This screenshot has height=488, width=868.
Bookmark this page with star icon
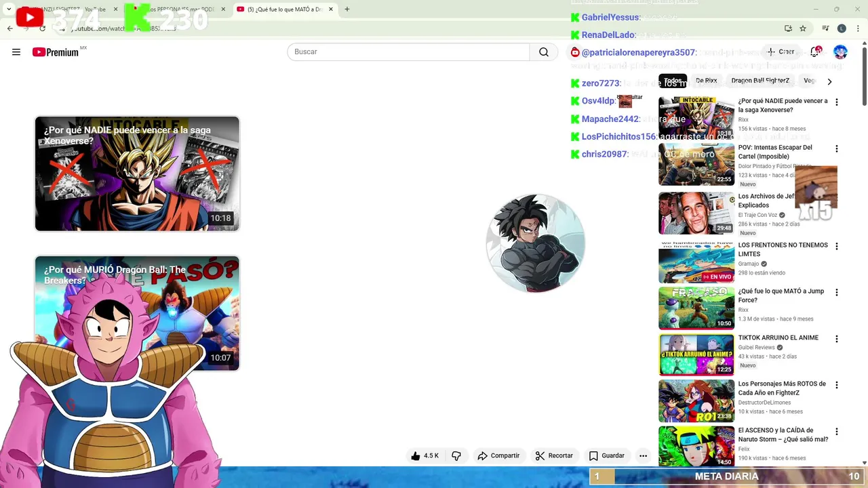point(803,28)
